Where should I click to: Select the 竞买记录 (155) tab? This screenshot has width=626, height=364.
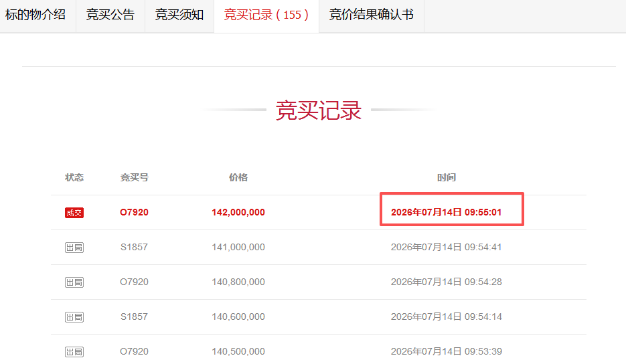click(266, 15)
